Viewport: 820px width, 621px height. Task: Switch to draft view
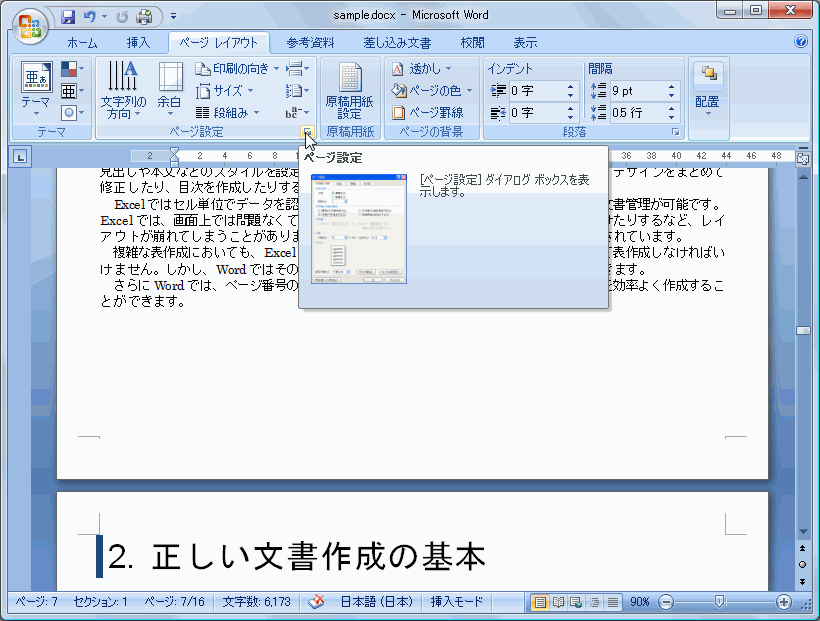pos(613,603)
